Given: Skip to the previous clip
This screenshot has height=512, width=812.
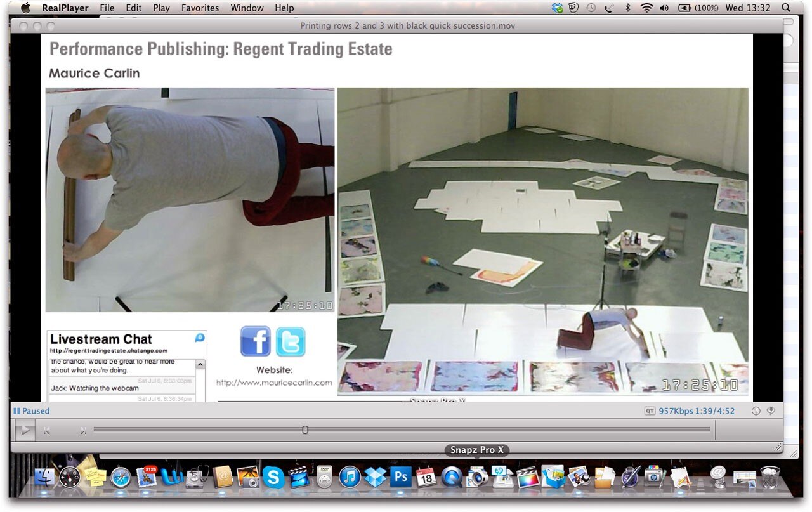Looking at the screenshot, I should pos(47,431).
